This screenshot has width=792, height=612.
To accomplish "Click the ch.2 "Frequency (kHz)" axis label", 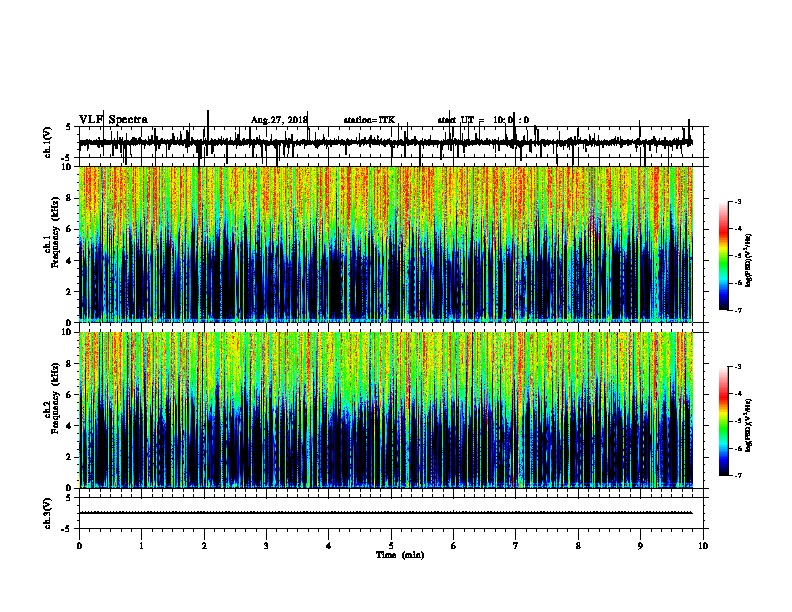I will click(55, 398).
